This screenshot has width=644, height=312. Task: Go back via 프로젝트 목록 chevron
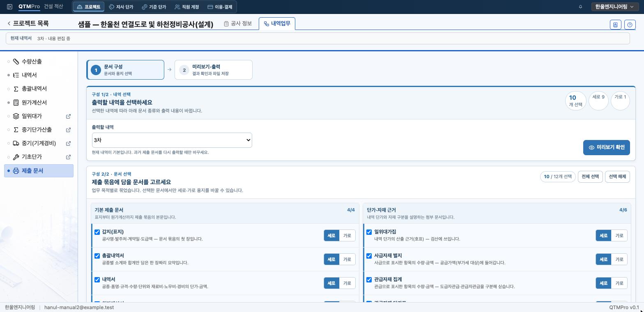[x=28, y=23]
